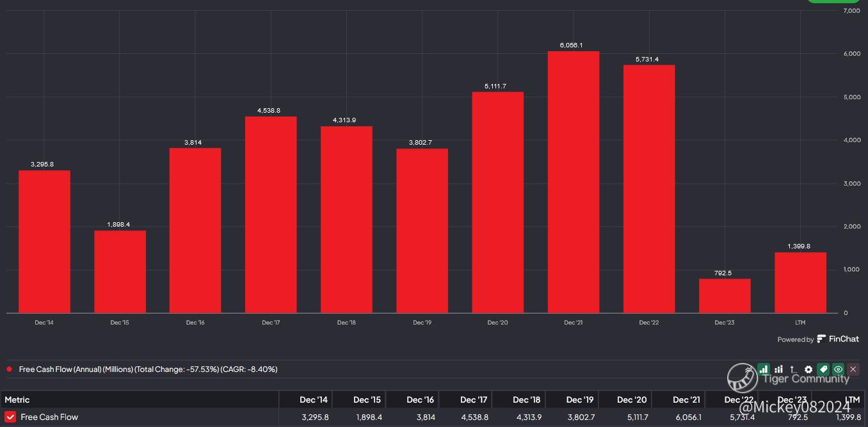
Task: Click the red Free Cash Flow legend dot
Action: pyautogui.click(x=9, y=369)
